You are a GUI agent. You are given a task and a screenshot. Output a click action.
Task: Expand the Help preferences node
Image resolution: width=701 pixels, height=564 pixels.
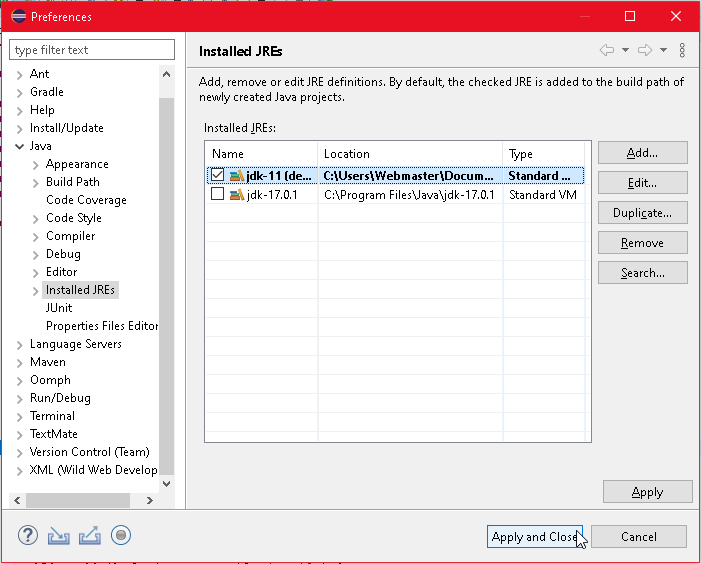pos(19,110)
